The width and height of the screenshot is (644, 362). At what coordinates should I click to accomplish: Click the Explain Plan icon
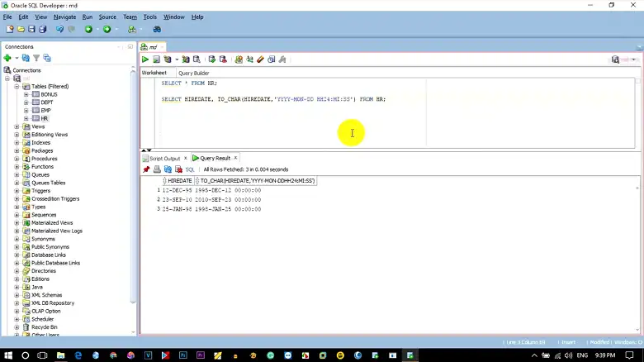point(168,60)
